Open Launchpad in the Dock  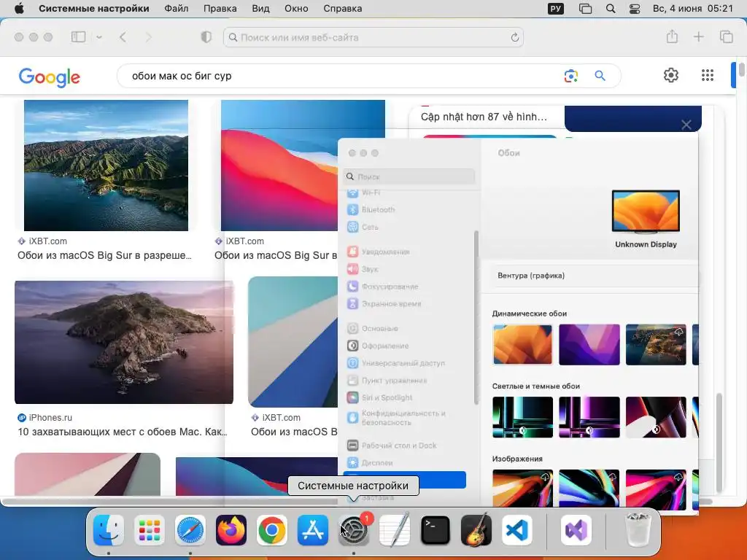tap(150, 530)
